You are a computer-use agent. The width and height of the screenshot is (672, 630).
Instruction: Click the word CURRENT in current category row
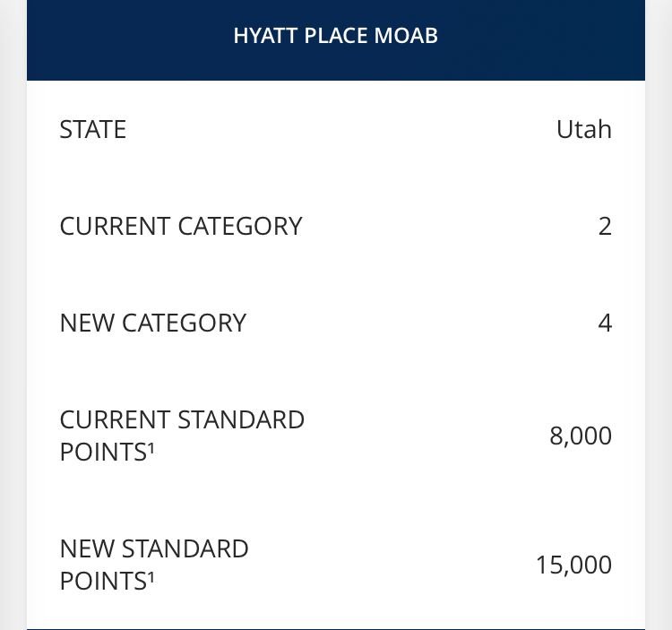(x=116, y=227)
